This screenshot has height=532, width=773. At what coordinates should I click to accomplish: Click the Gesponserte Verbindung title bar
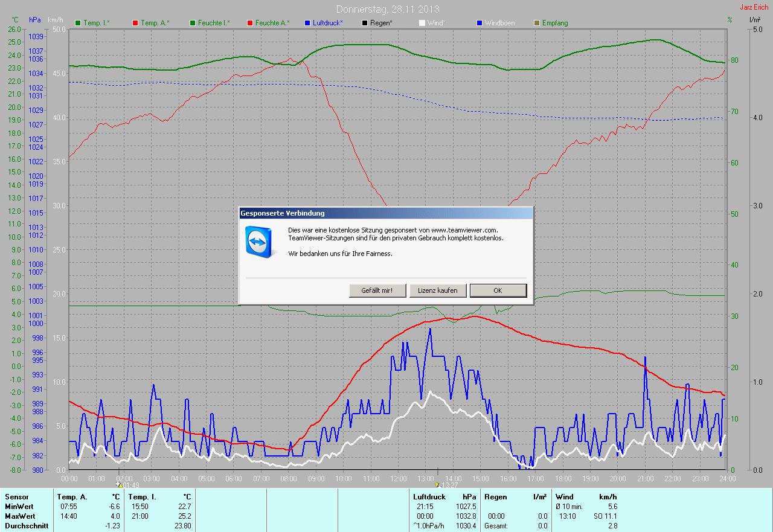[x=385, y=213]
